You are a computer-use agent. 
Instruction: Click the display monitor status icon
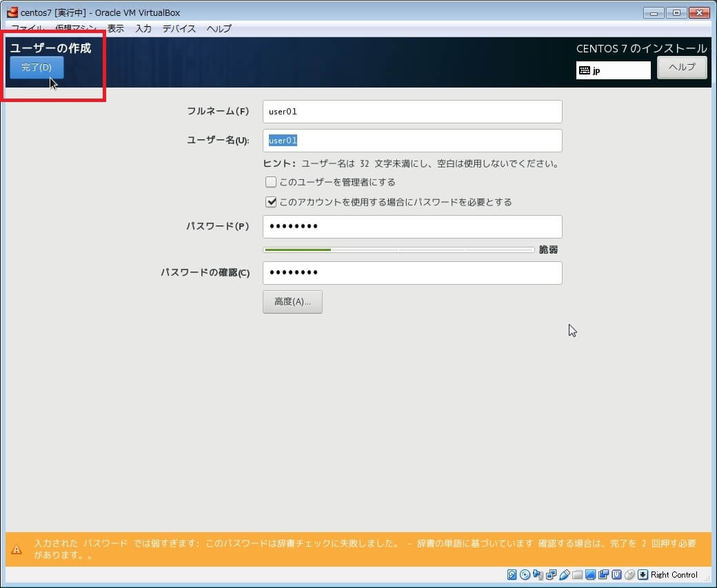[x=590, y=575]
